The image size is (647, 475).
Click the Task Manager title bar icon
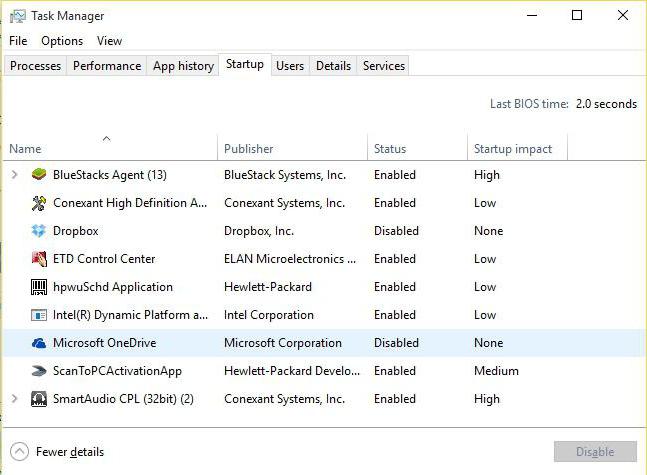point(17,16)
